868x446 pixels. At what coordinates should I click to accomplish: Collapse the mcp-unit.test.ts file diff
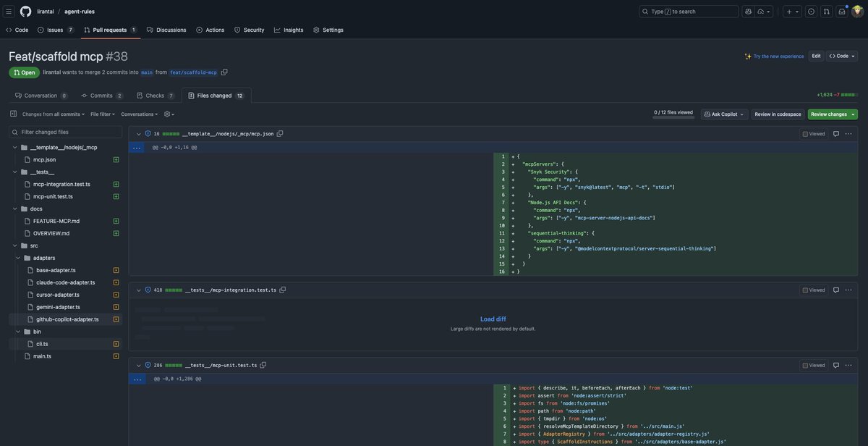click(x=139, y=366)
